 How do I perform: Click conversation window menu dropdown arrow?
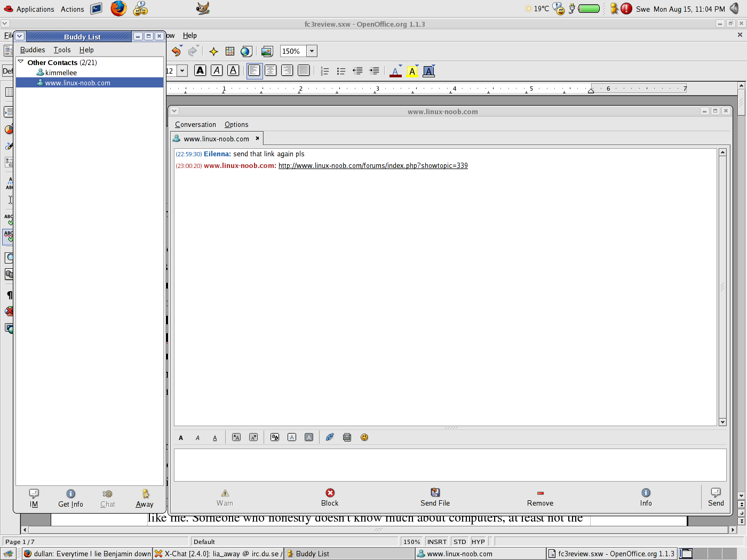pyautogui.click(x=174, y=111)
